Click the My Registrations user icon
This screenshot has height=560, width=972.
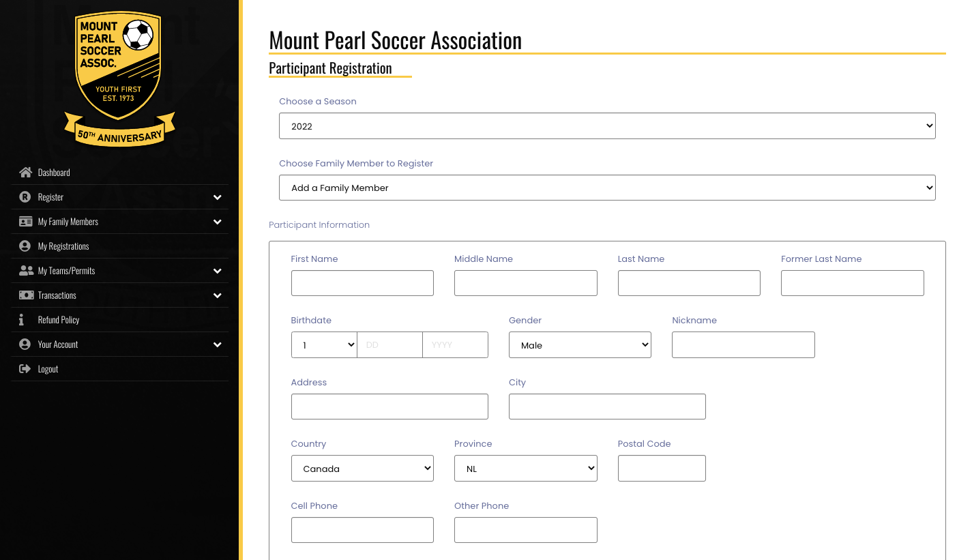click(x=25, y=246)
